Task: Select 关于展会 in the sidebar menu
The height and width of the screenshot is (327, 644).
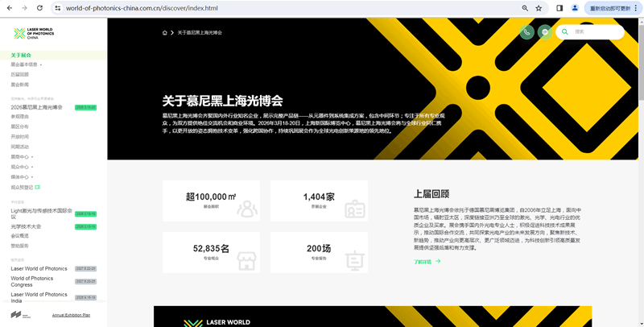Action: click(21, 55)
